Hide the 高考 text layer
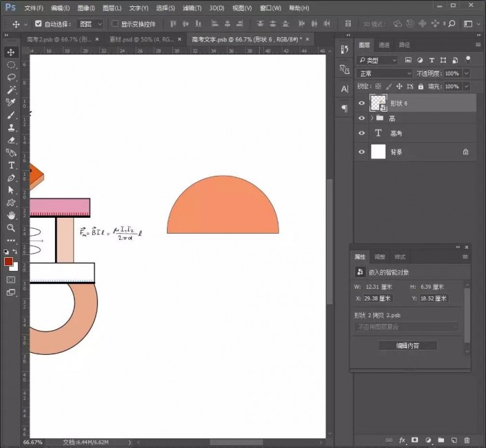Image resolution: width=486 pixels, height=448 pixels. click(x=361, y=133)
